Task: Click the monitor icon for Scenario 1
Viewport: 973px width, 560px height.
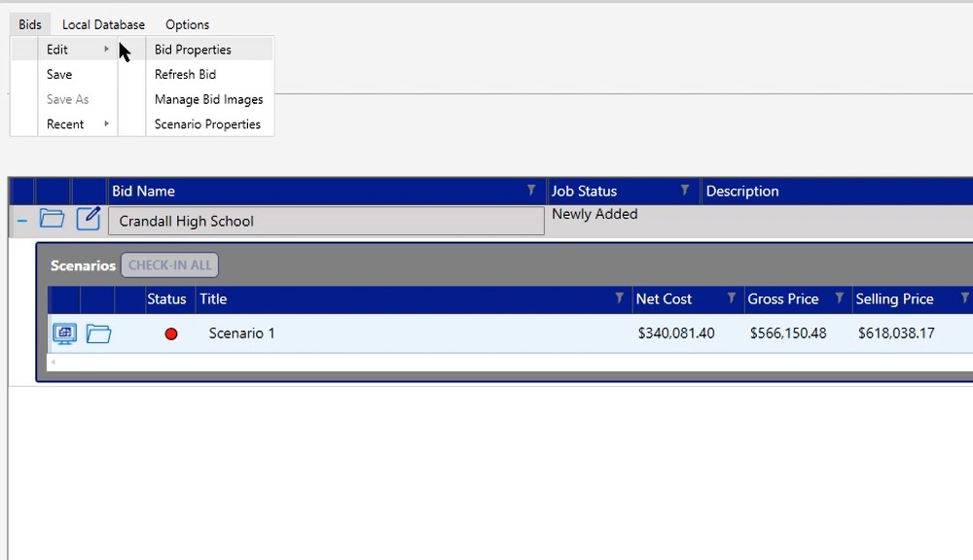Action: point(64,333)
